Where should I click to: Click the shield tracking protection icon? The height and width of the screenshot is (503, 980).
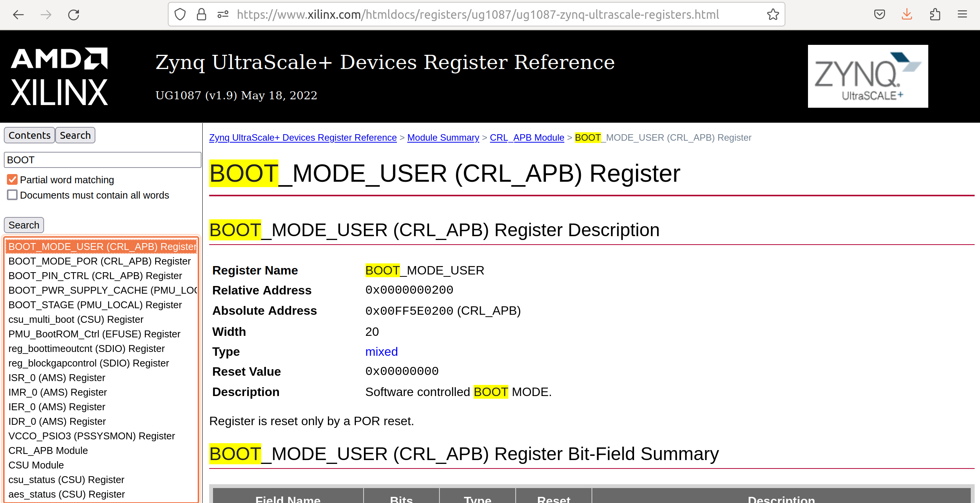click(180, 15)
